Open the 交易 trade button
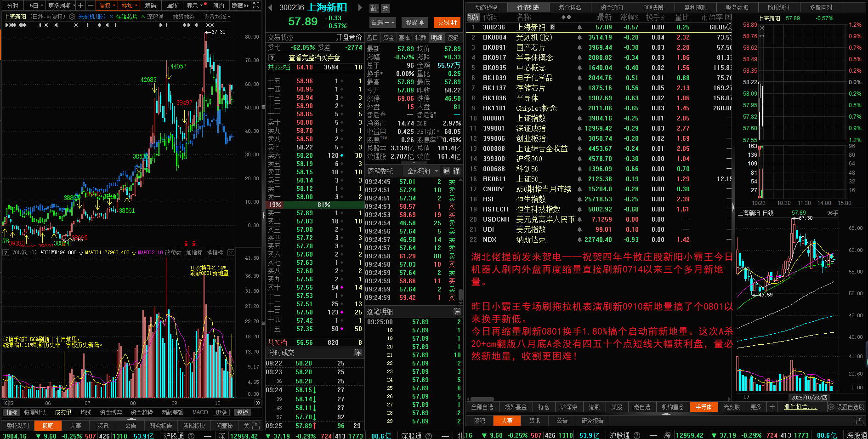The width and height of the screenshot is (868, 439). click(447, 22)
